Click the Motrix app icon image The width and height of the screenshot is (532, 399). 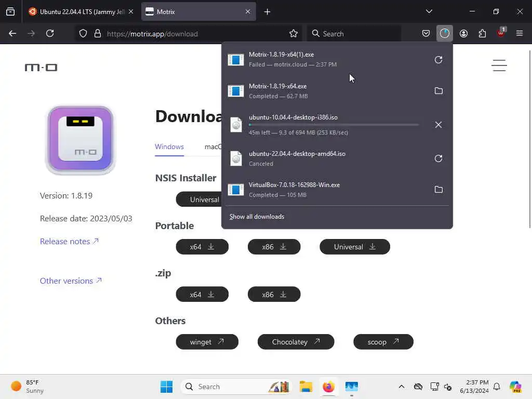[x=81, y=140]
